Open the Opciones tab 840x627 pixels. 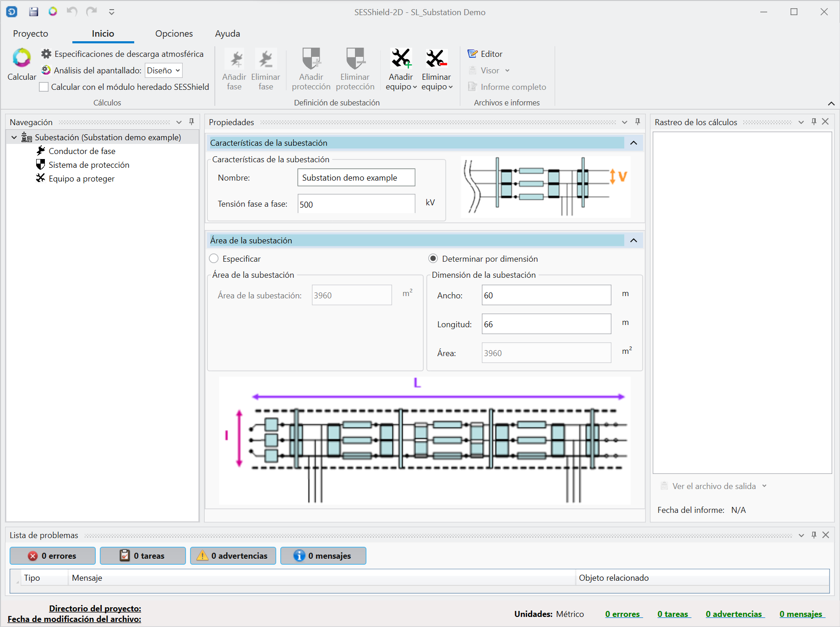pos(174,33)
